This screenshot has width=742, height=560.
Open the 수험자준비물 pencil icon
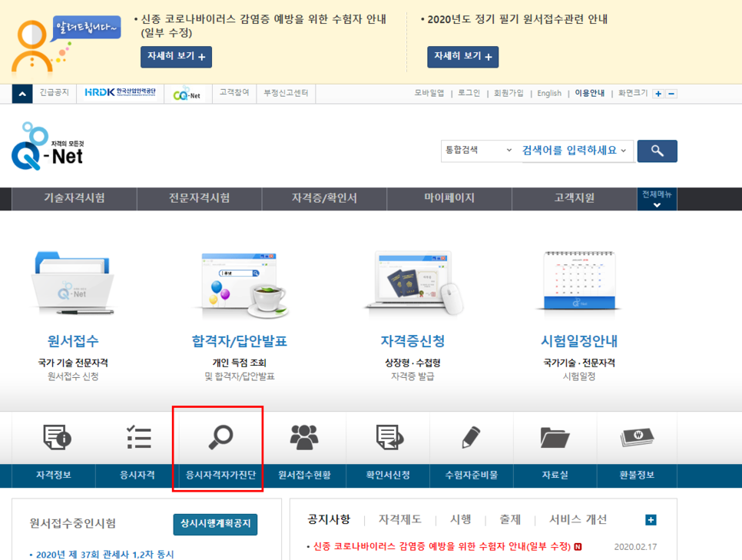coord(471,438)
